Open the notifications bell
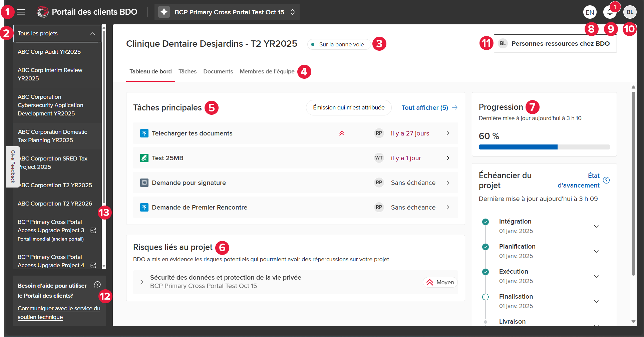The image size is (644, 337). pos(610,12)
